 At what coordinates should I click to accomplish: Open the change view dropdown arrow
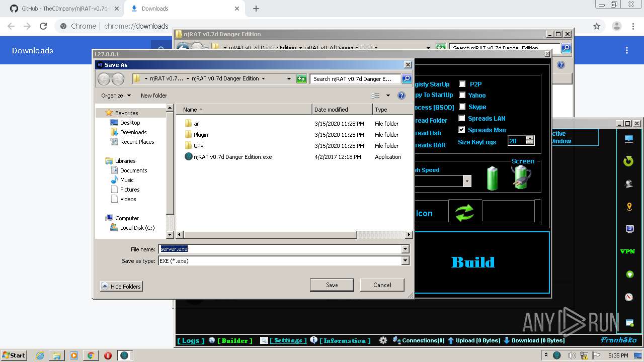click(388, 96)
